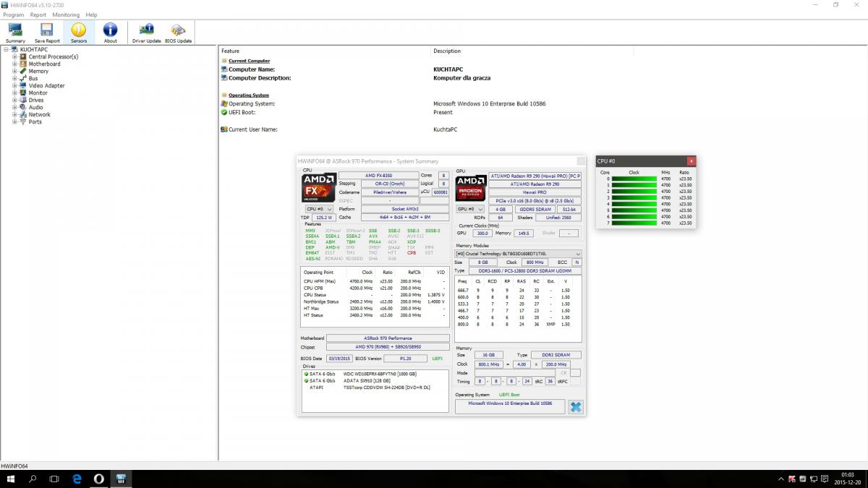The image size is (868, 488).
Task: Click the Core 4 clock bar
Action: (634, 204)
